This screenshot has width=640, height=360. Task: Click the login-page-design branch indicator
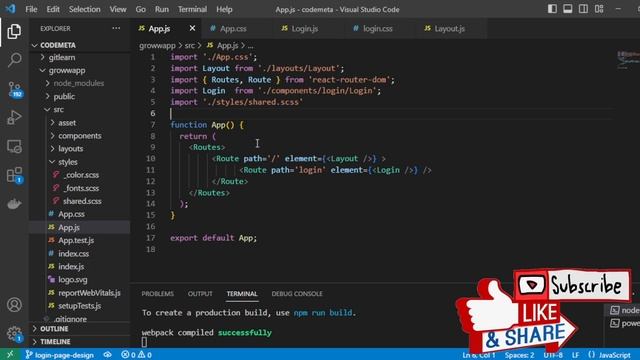pos(60,355)
